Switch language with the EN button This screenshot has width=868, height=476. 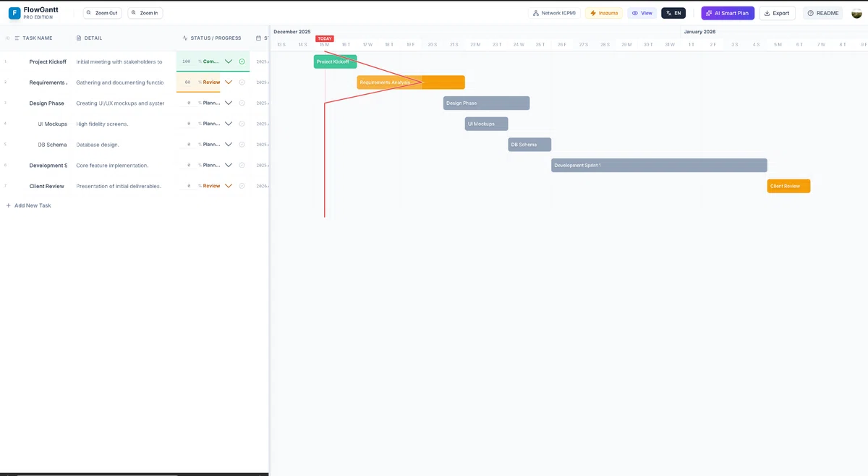click(673, 13)
